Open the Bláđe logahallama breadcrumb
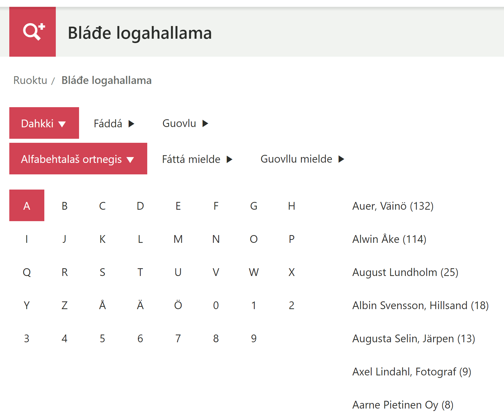This screenshot has height=420, width=504. click(106, 80)
